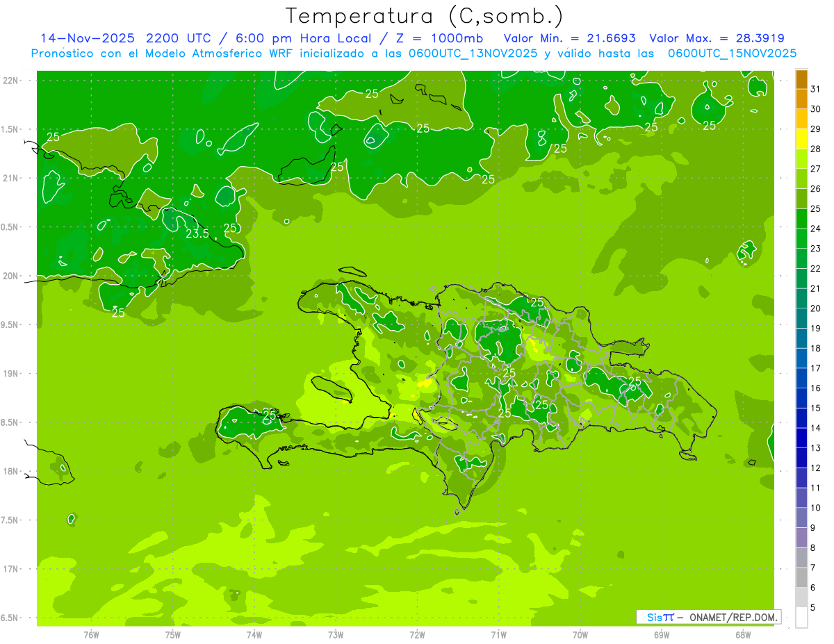This screenshot has height=644, width=834.
Task: Click the '10' label on the color scale
Action: coord(815,508)
